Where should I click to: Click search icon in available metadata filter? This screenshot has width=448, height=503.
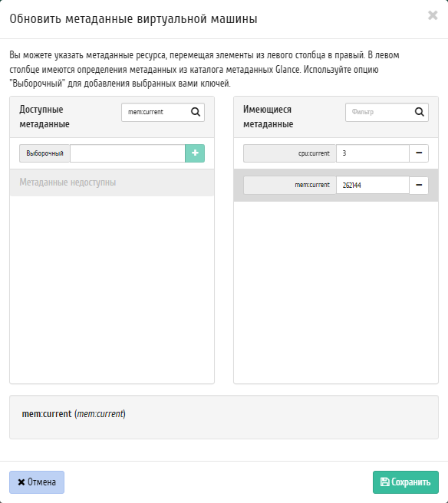click(196, 112)
